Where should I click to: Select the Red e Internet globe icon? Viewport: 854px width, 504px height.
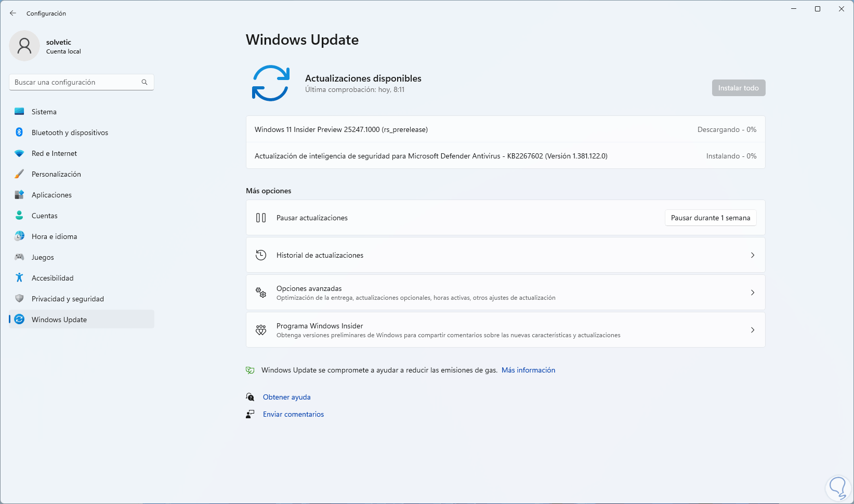[19, 153]
